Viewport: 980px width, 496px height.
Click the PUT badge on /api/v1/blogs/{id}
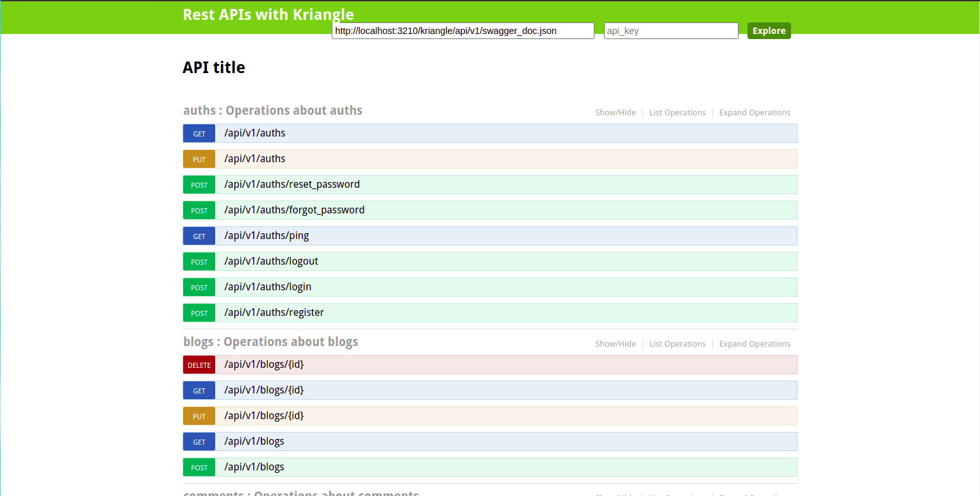pyautogui.click(x=199, y=416)
